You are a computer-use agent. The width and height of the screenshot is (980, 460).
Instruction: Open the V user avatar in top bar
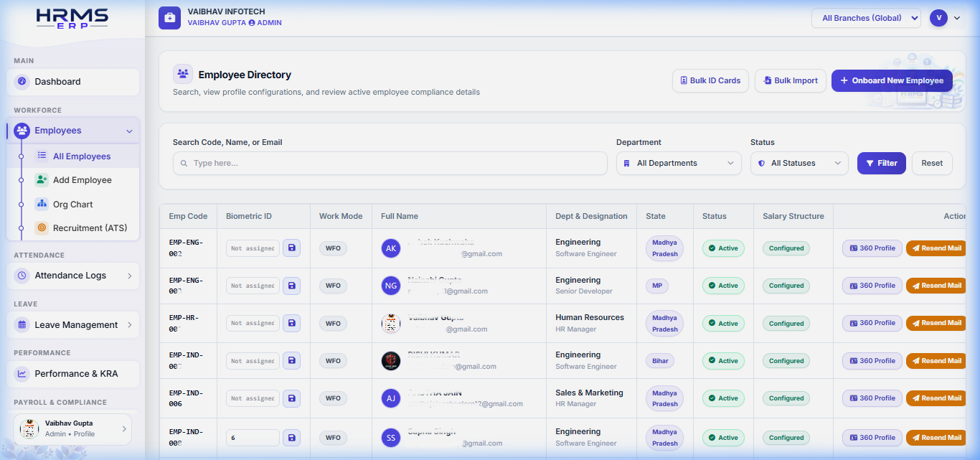click(x=938, y=18)
